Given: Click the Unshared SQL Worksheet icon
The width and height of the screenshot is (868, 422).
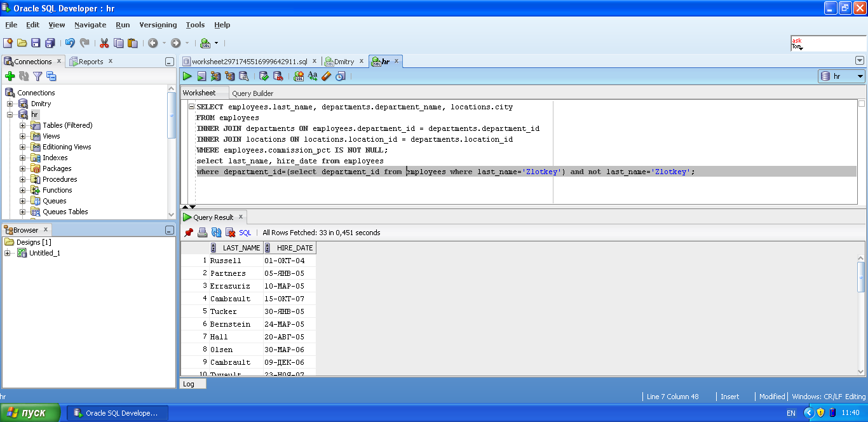Looking at the screenshot, I should [x=299, y=76].
